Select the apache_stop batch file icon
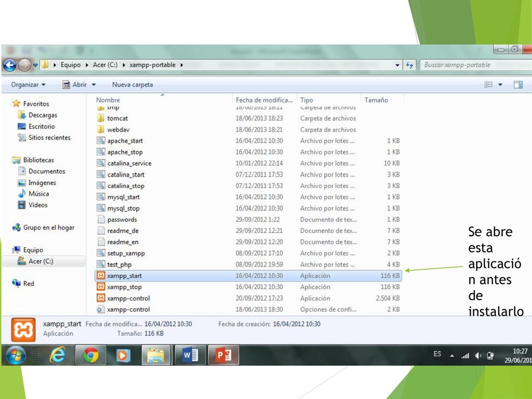Image resolution: width=532 pixels, height=399 pixels. click(x=101, y=152)
